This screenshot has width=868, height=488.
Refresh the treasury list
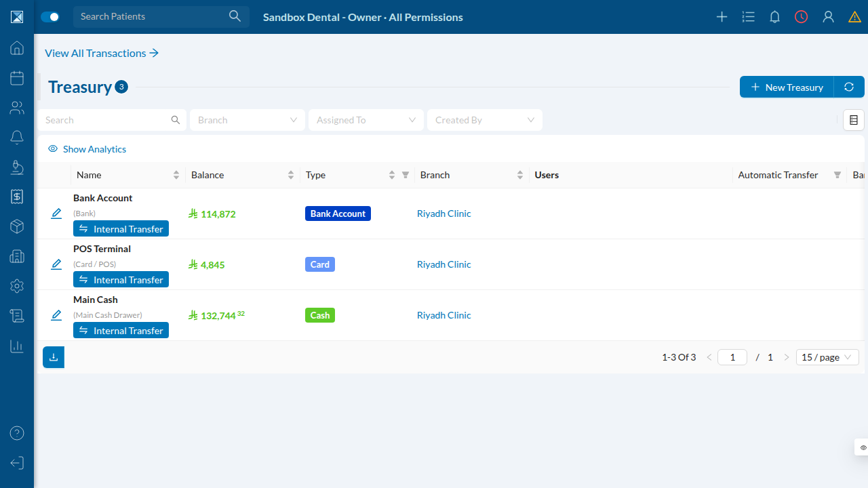[849, 87]
